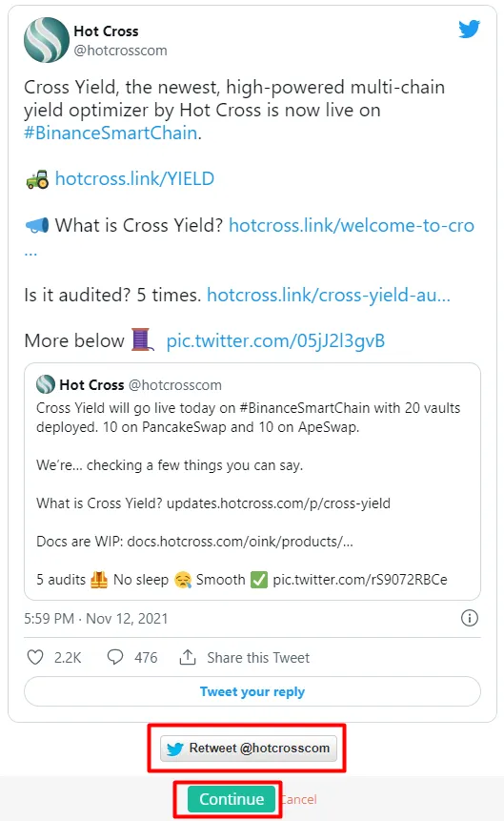Open the pic.twitter.com/05jJ2l3gvB link
Image resolution: width=504 pixels, height=821 pixels.
[x=275, y=340]
